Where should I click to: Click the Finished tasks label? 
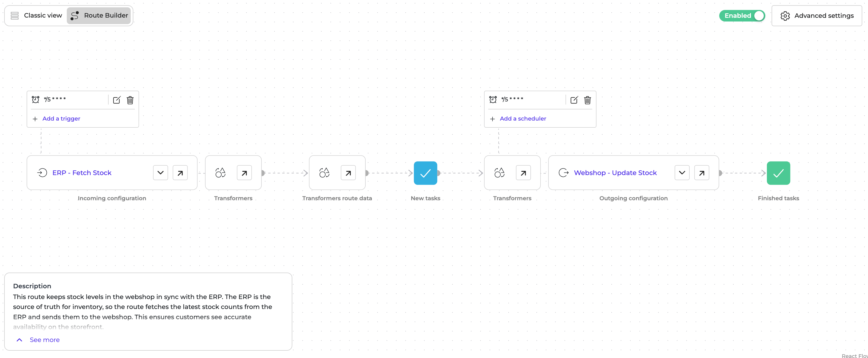[x=778, y=198]
